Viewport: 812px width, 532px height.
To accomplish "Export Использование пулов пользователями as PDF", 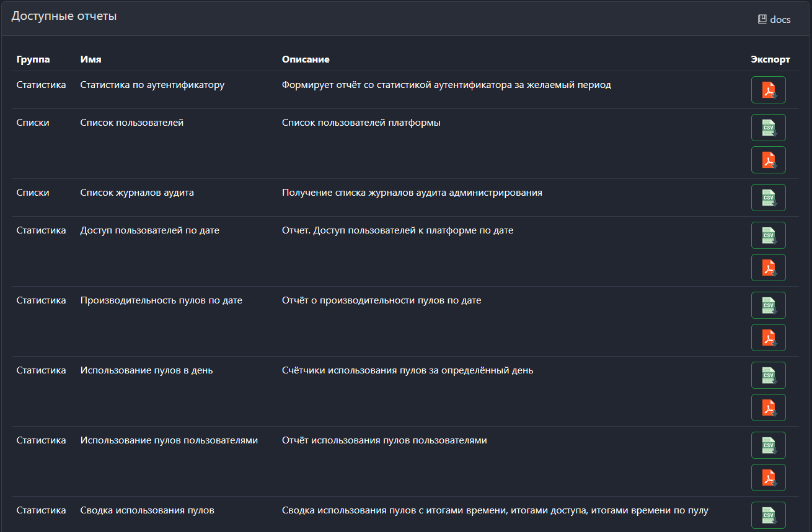I will [x=768, y=477].
